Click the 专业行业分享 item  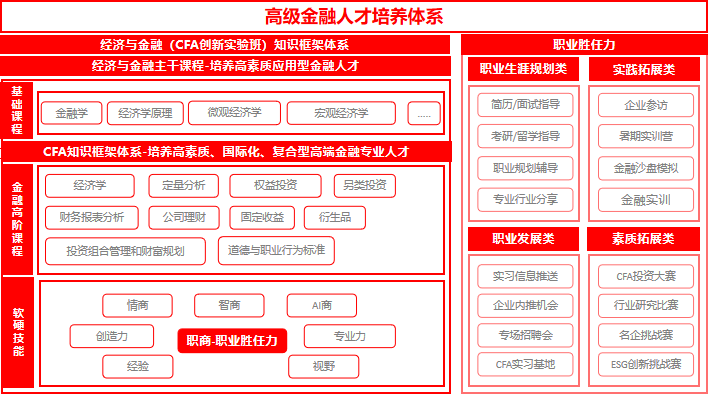(x=525, y=200)
